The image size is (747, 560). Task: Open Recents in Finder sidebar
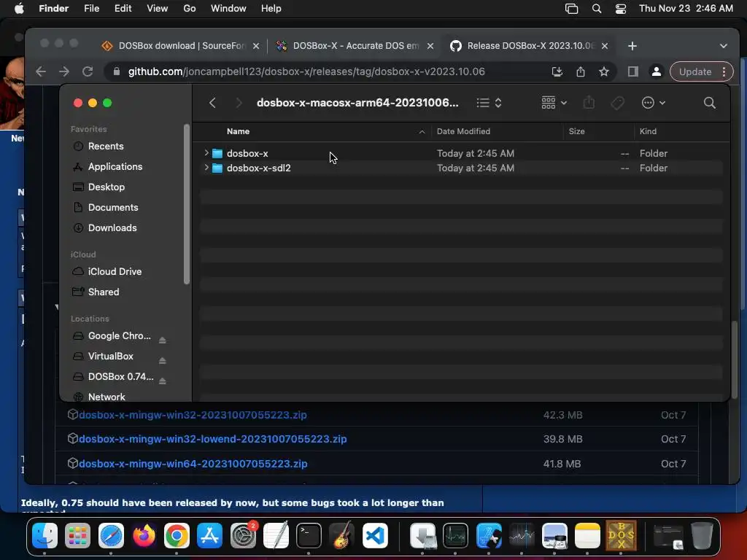(x=105, y=146)
